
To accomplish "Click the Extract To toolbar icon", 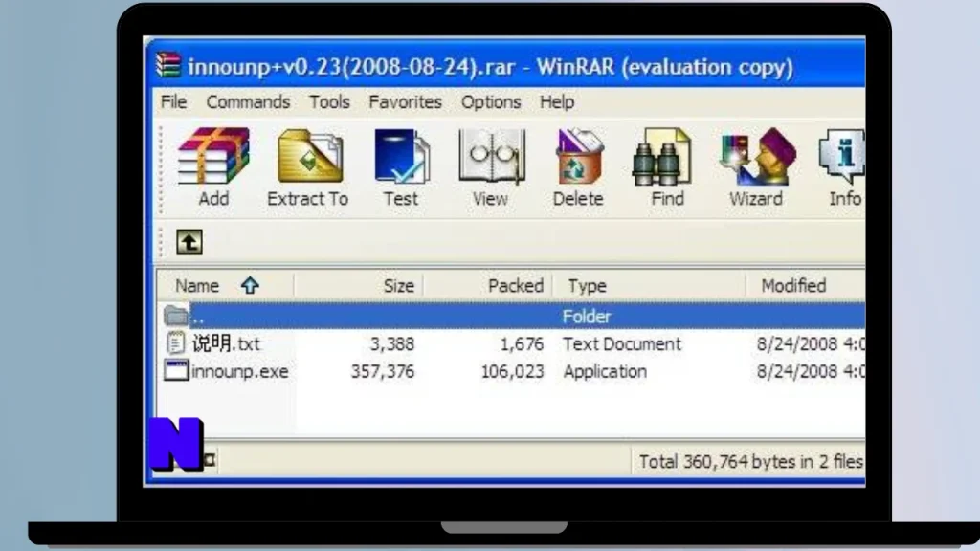I will (311, 157).
